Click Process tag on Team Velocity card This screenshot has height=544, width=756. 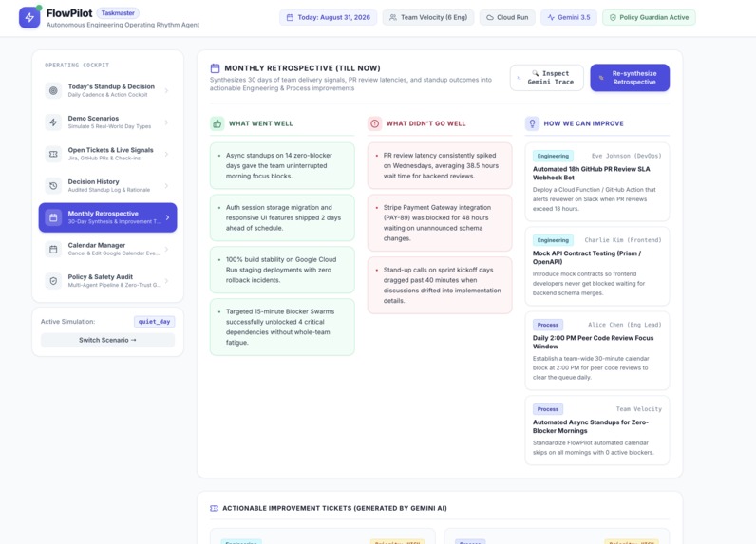548,409
